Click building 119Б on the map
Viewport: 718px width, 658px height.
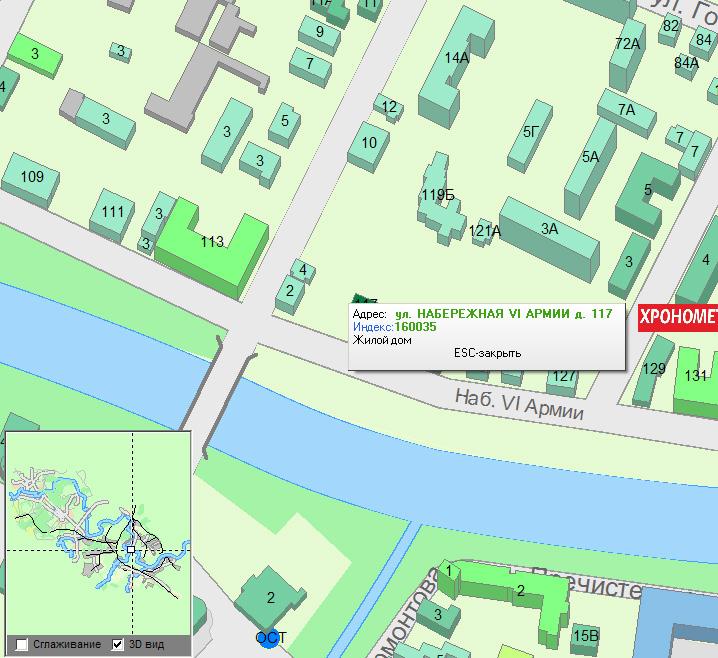[x=438, y=196]
